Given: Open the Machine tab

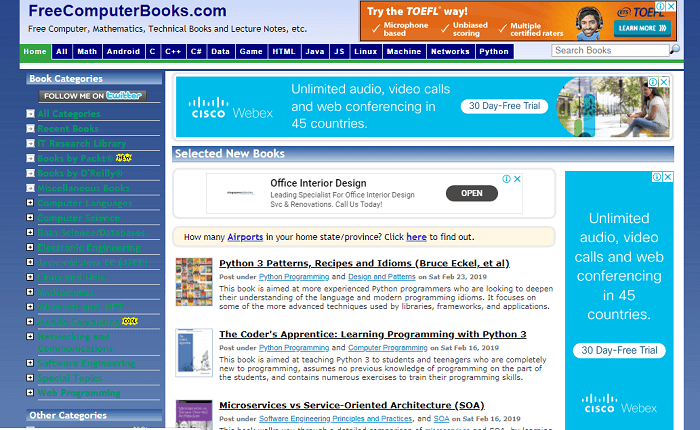Looking at the screenshot, I should (x=404, y=51).
